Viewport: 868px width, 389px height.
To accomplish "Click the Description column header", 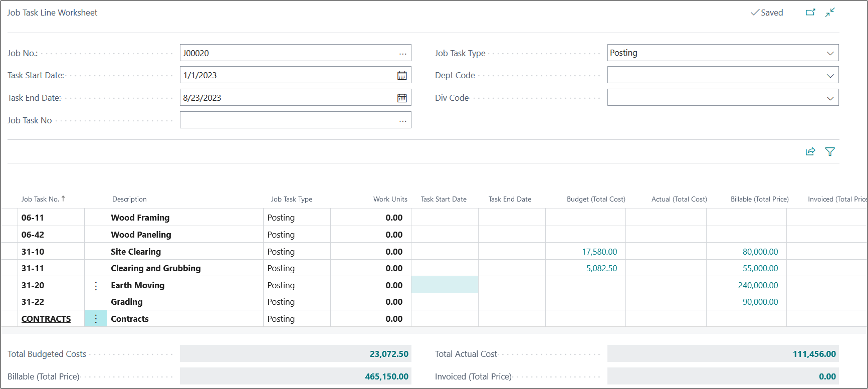I will coord(129,199).
